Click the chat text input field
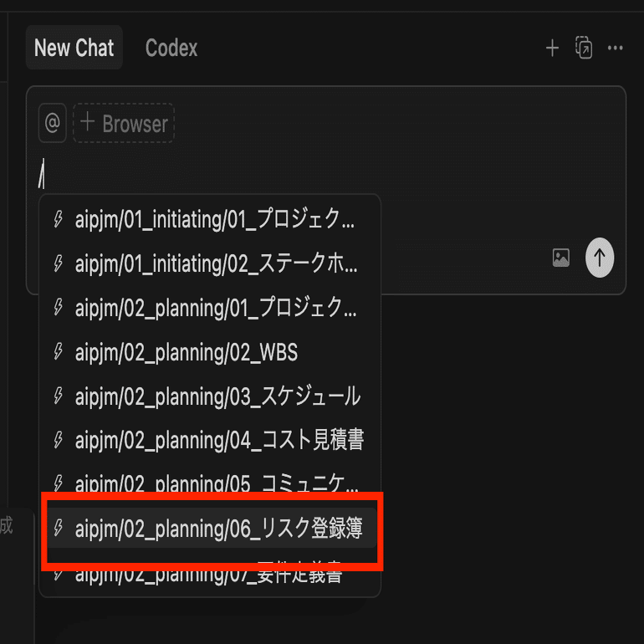644x644 pixels. 325,174
